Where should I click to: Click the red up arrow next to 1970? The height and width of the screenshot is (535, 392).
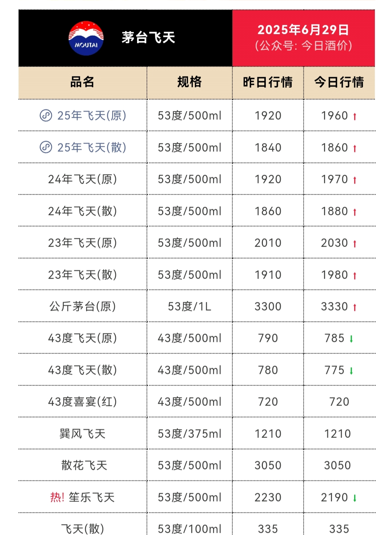click(x=355, y=180)
